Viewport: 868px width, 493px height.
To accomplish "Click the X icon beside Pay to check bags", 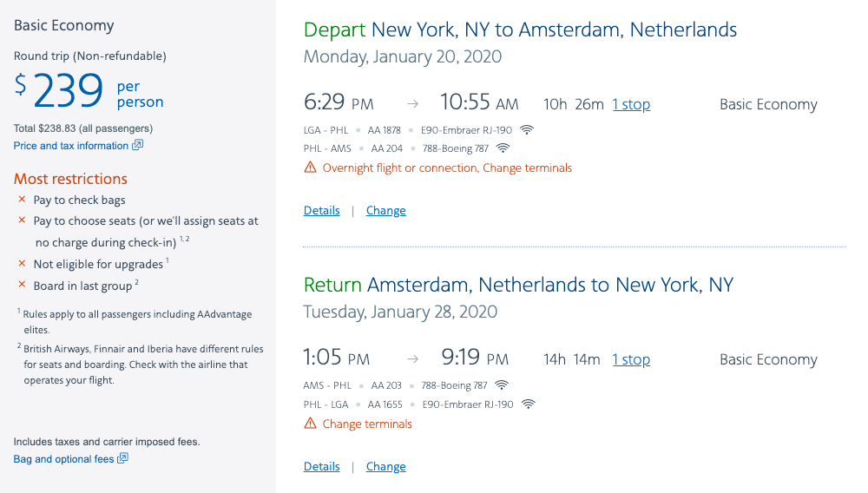I will (22, 200).
